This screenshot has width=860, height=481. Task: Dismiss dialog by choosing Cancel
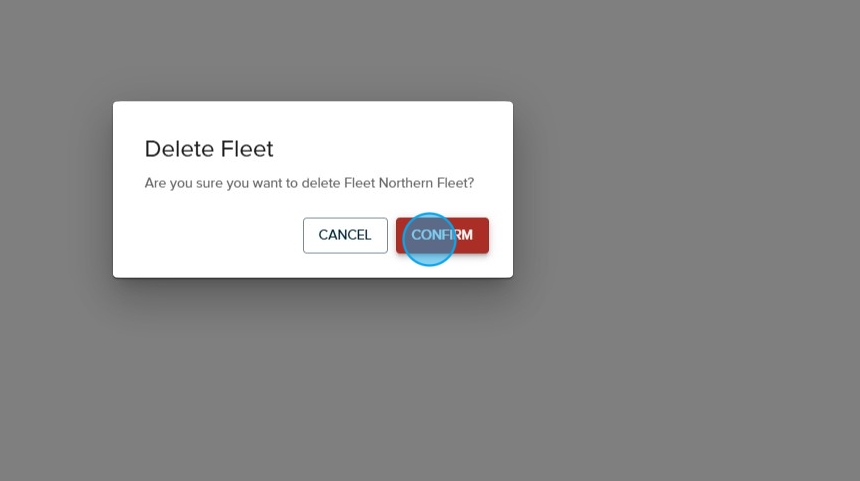point(345,235)
